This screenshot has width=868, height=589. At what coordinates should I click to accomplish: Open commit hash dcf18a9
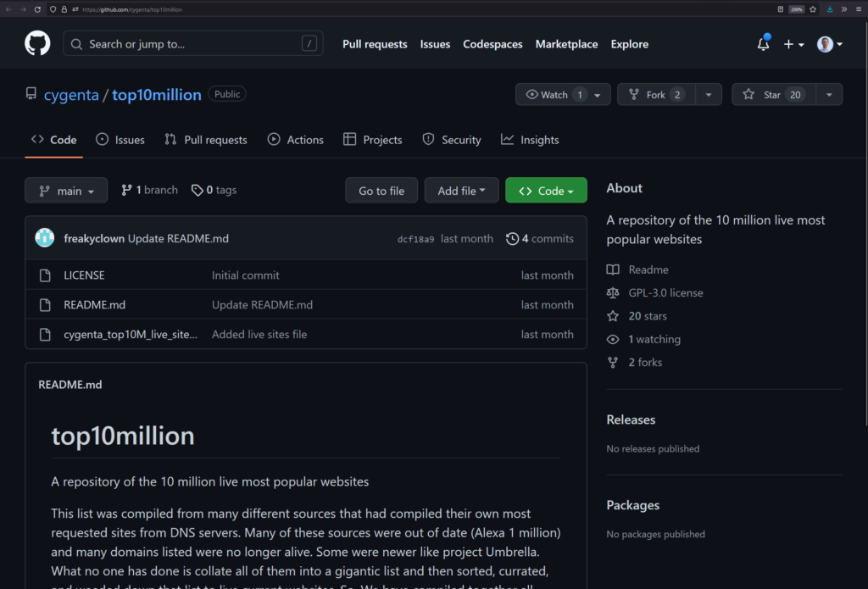pyautogui.click(x=415, y=239)
